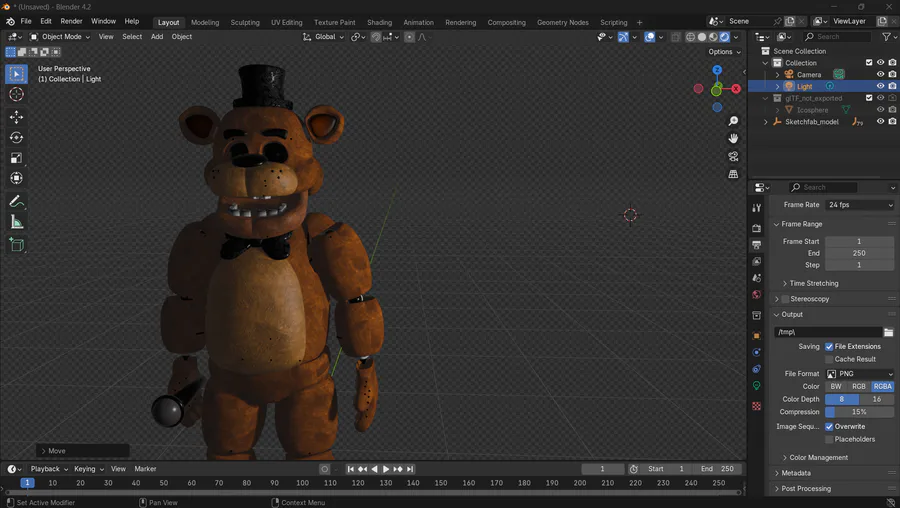Select the Measure tool

16,222
